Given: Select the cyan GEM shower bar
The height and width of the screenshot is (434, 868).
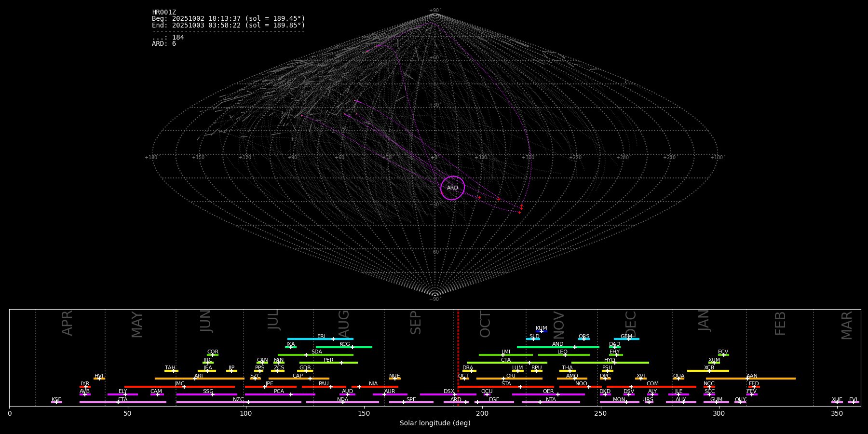Looking at the screenshot, I should click(x=626, y=339).
